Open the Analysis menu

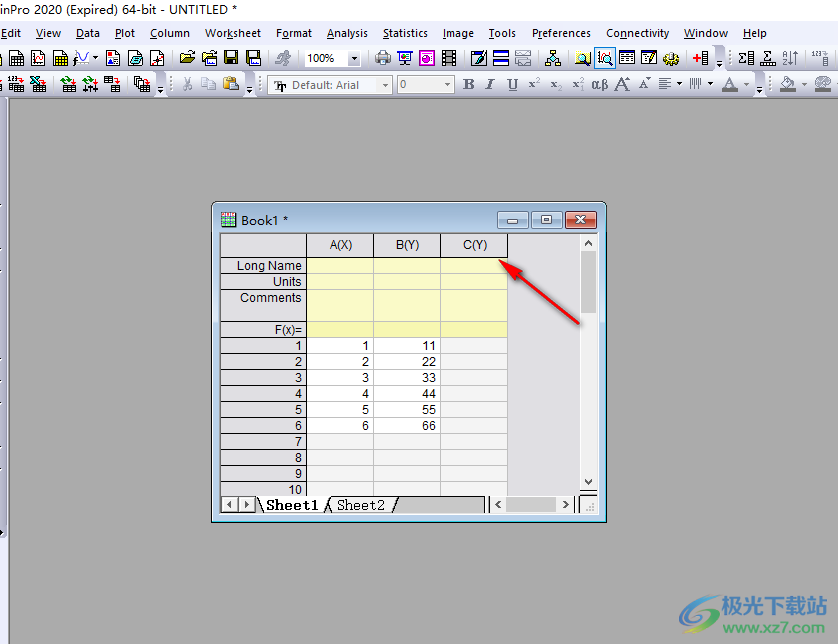(347, 33)
